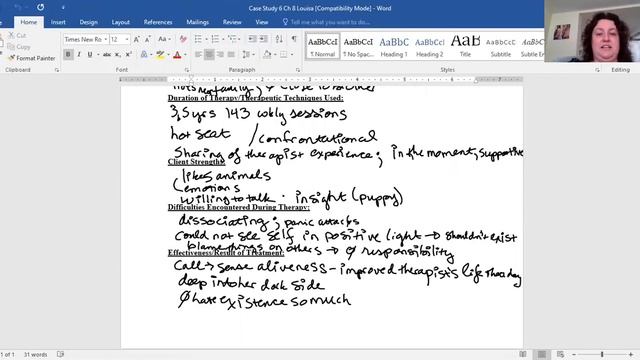The height and width of the screenshot is (360, 640).
Task: Align text to the right
Action: 220,54
